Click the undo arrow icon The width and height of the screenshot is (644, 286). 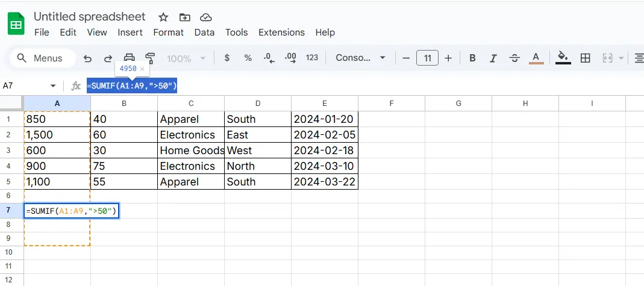tap(88, 58)
